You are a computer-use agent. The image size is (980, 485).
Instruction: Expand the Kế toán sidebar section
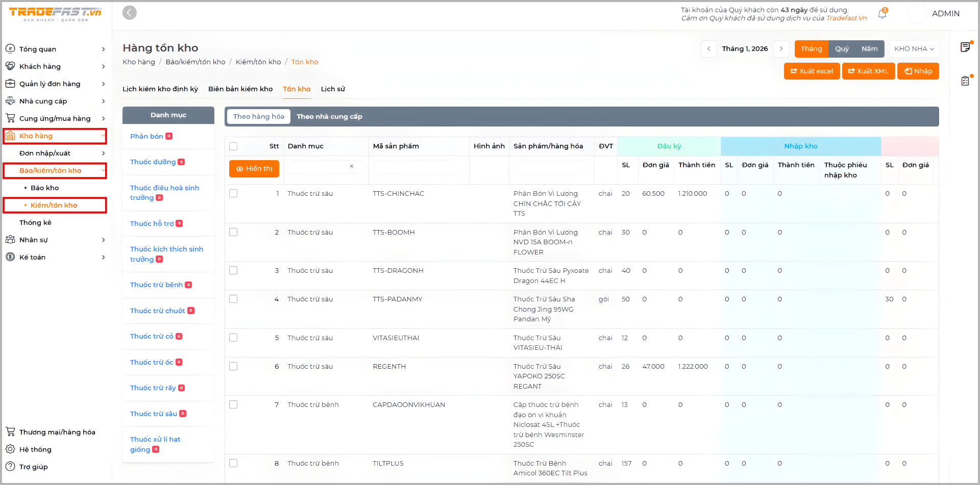[x=55, y=257]
